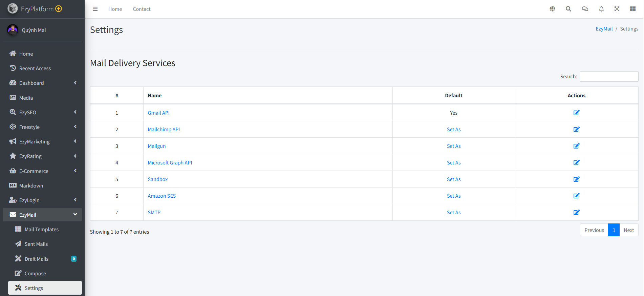This screenshot has width=644, height=296.
Task: Sort by the Name column header
Action: pos(268,96)
